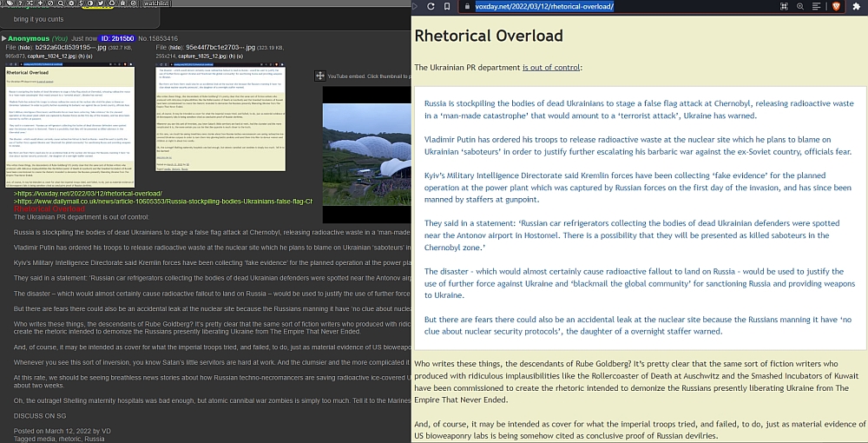Click the tag icon in the top toolbar
The height and width of the screenshot is (443, 868).
[x=10, y=3]
